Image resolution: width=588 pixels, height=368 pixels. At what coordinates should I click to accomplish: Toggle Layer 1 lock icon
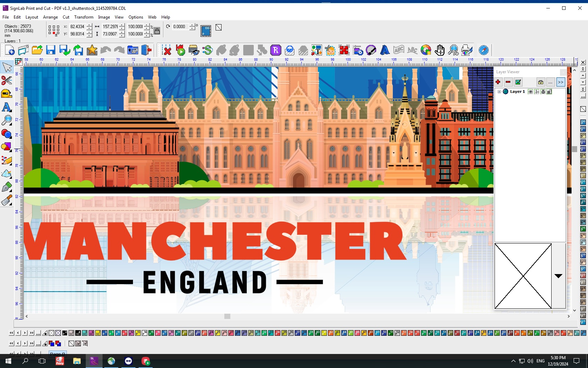pyautogui.click(x=549, y=92)
